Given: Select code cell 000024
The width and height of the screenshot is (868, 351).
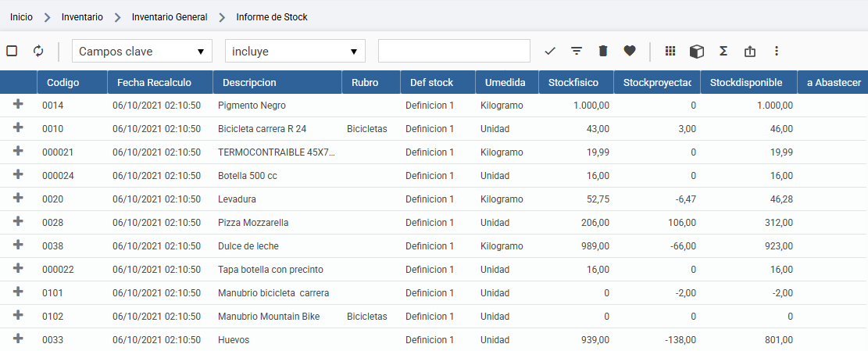Looking at the screenshot, I should pos(58,175).
